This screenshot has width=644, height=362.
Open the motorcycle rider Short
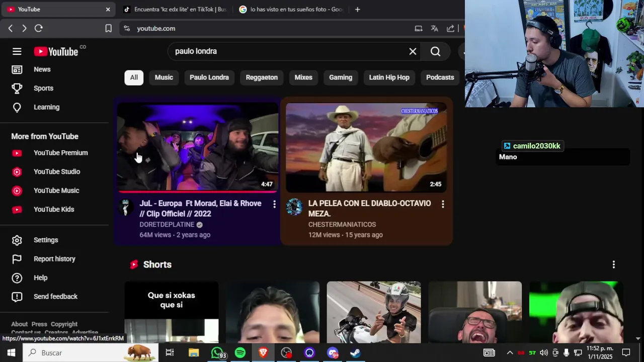coord(374,312)
